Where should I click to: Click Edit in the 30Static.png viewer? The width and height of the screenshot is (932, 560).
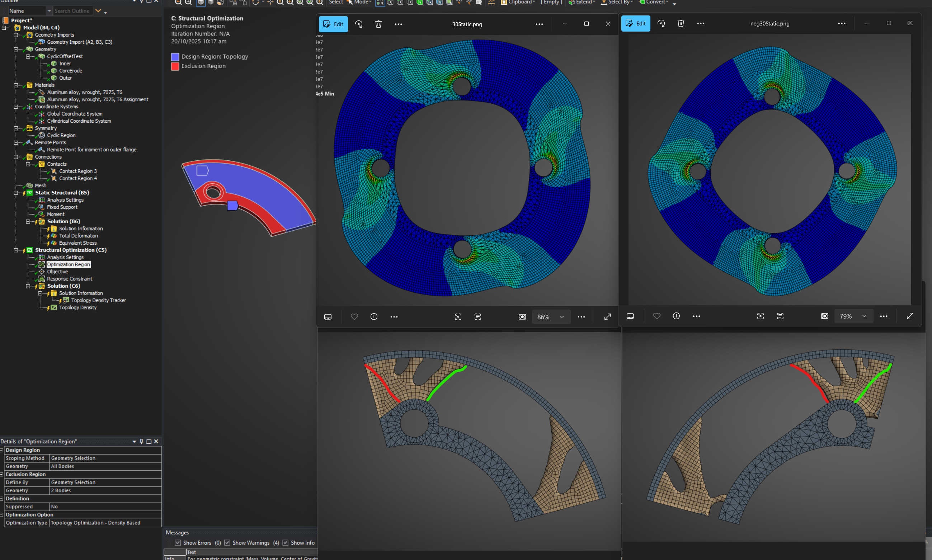[333, 24]
